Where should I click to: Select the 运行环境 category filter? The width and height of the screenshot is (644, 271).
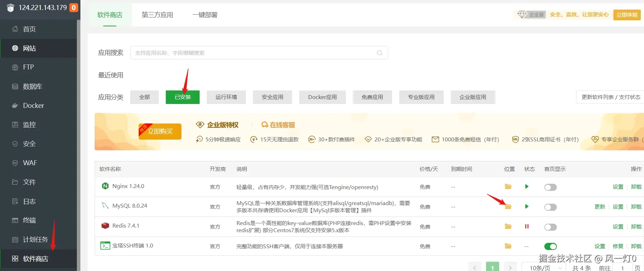pos(226,97)
